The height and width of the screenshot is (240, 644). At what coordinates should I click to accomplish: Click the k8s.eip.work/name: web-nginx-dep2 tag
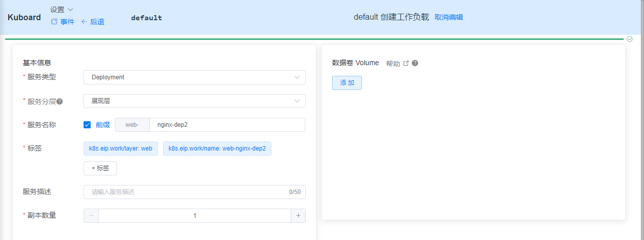(217, 149)
